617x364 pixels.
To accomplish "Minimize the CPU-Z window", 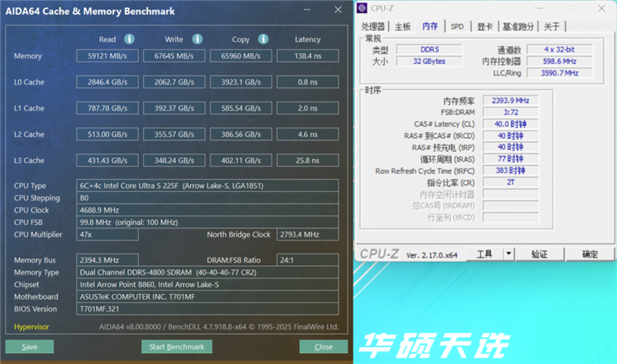I will point(540,8).
